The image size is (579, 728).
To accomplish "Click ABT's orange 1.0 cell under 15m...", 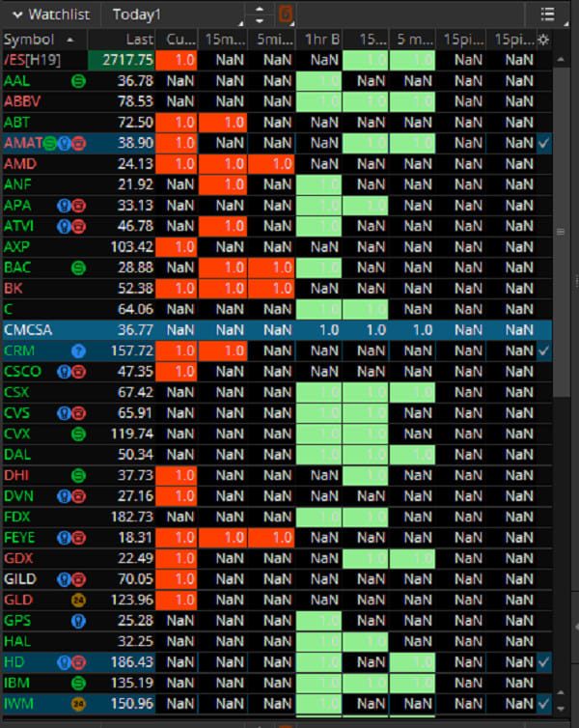I will [223, 123].
